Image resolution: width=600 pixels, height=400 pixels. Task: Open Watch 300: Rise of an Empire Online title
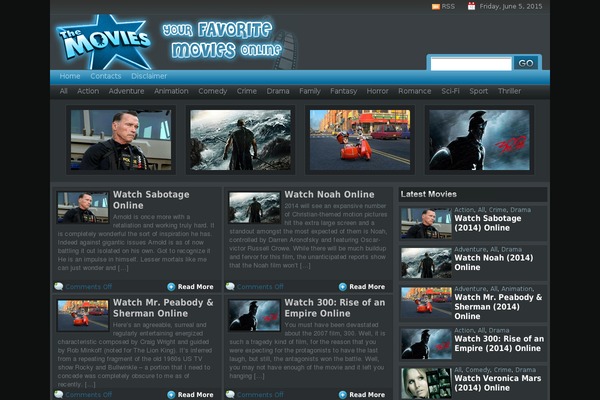point(334,308)
